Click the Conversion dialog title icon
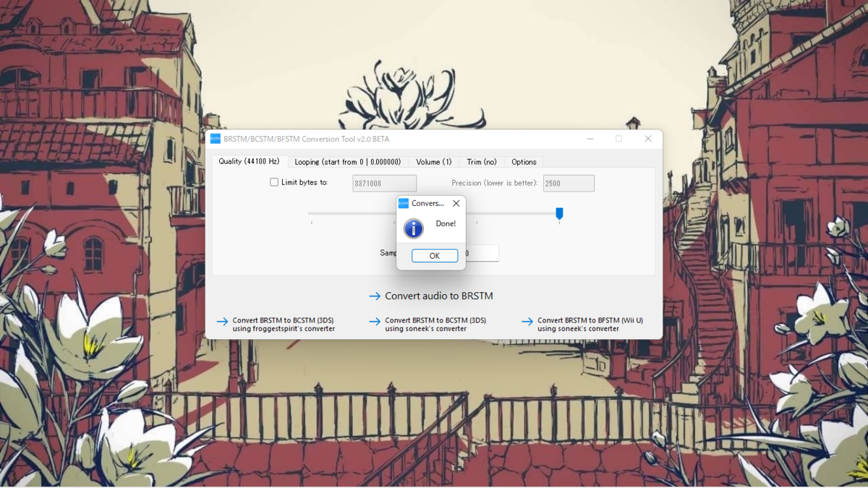 pos(404,204)
